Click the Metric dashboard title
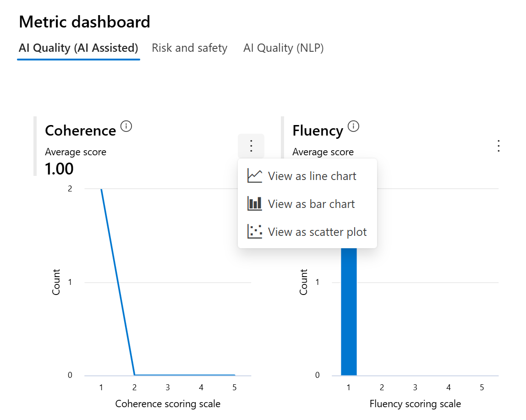The image size is (526, 420). [x=84, y=22]
